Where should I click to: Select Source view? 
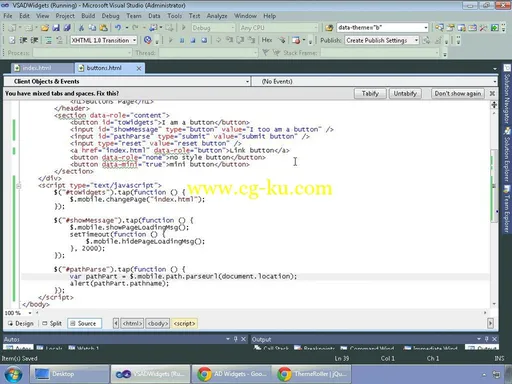(x=84, y=323)
